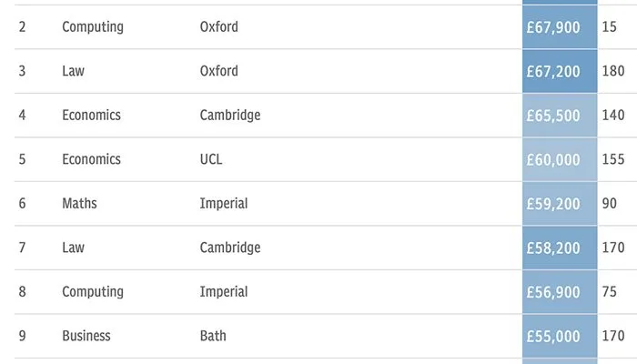The image size is (637, 364).
Task: Click the value 155 in UCL row
Action: pos(613,159)
